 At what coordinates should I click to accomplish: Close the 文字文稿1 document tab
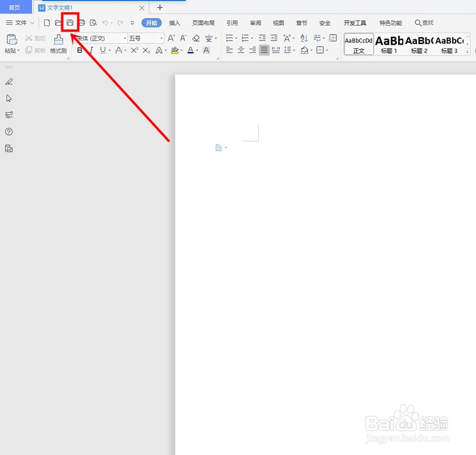click(x=142, y=8)
